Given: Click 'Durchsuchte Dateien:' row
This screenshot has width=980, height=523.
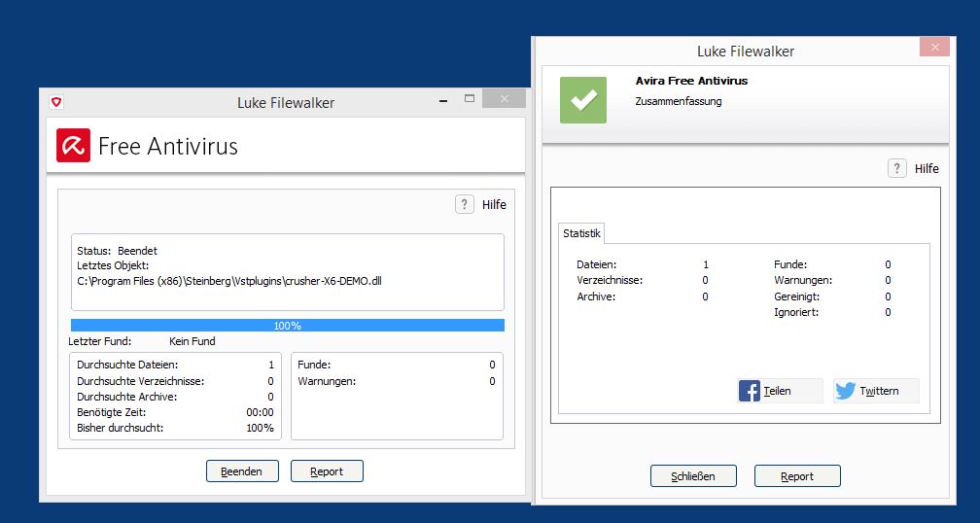Looking at the screenshot, I should [x=176, y=365].
